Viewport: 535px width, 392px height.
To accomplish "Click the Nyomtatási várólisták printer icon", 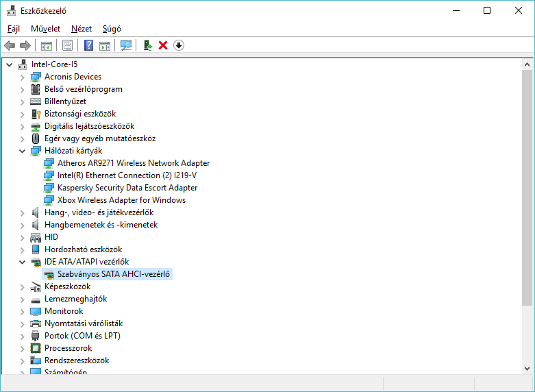I will click(36, 323).
